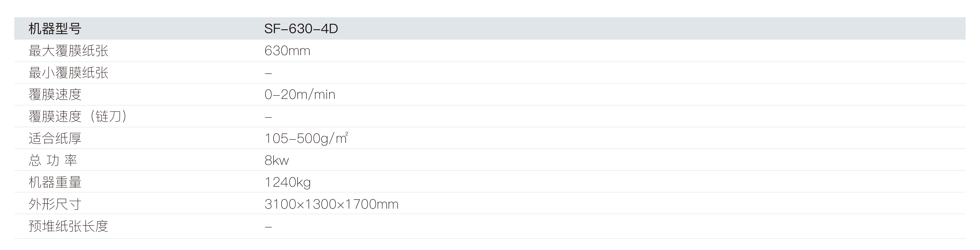
Task: Select the SF-630-4D model value
Action: (x=301, y=29)
